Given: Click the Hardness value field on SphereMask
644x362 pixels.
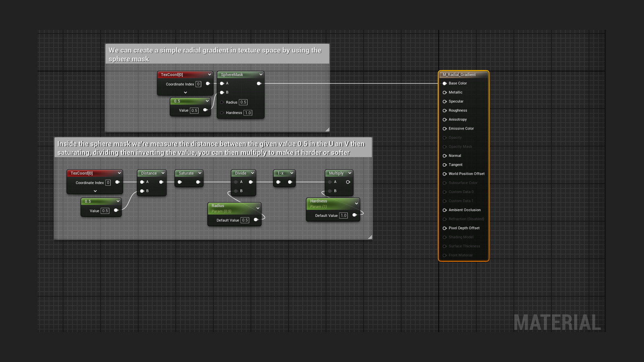Looking at the screenshot, I should click(x=248, y=113).
